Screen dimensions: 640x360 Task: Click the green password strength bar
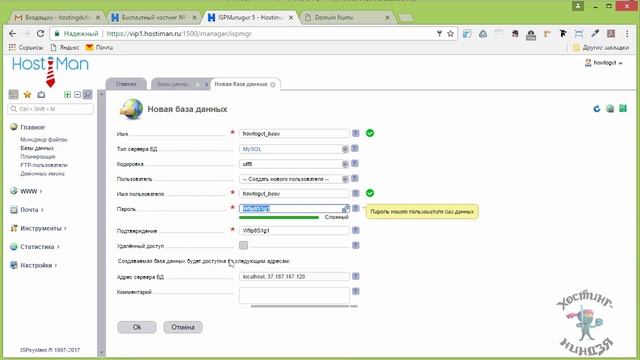(x=279, y=217)
